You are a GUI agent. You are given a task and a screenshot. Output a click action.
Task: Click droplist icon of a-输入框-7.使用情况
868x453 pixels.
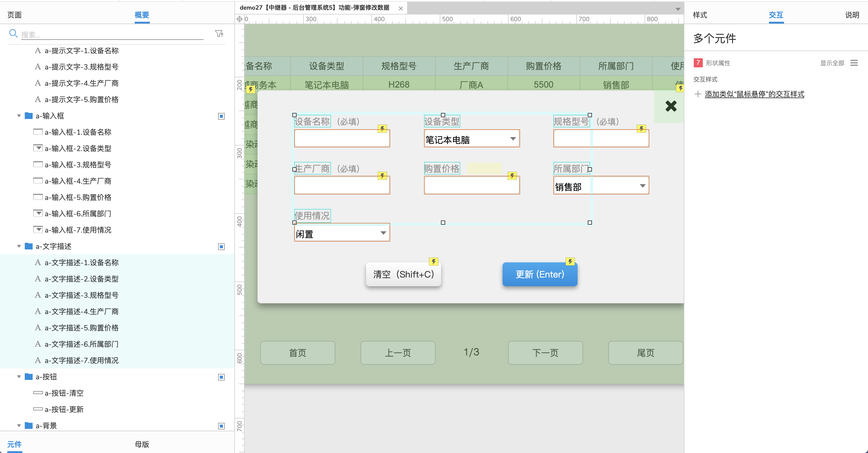click(38, 230)
